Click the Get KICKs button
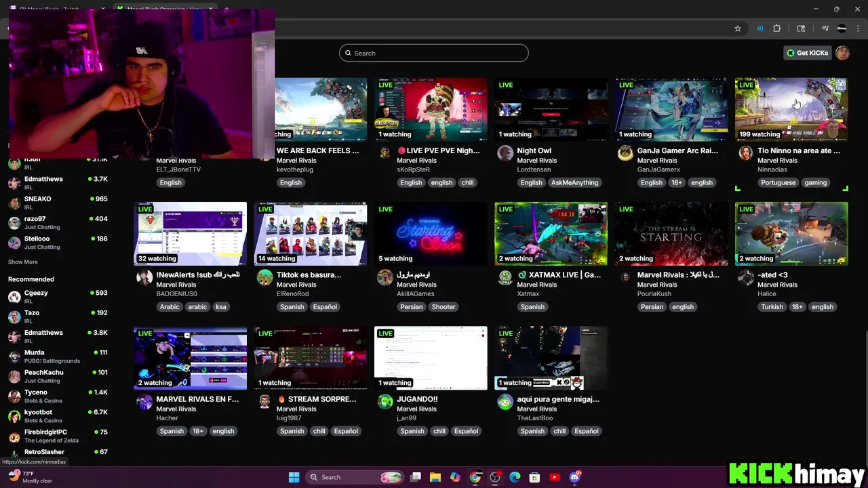 tap(807, 53)
